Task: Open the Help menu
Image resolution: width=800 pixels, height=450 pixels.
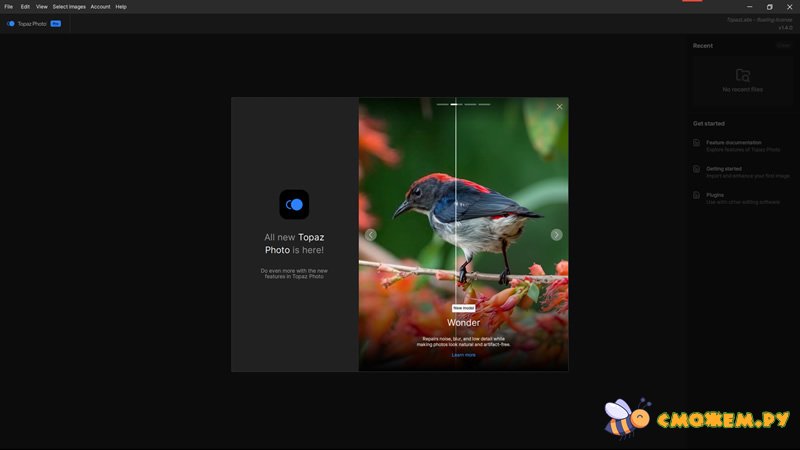Action: (x=121, y=7)
